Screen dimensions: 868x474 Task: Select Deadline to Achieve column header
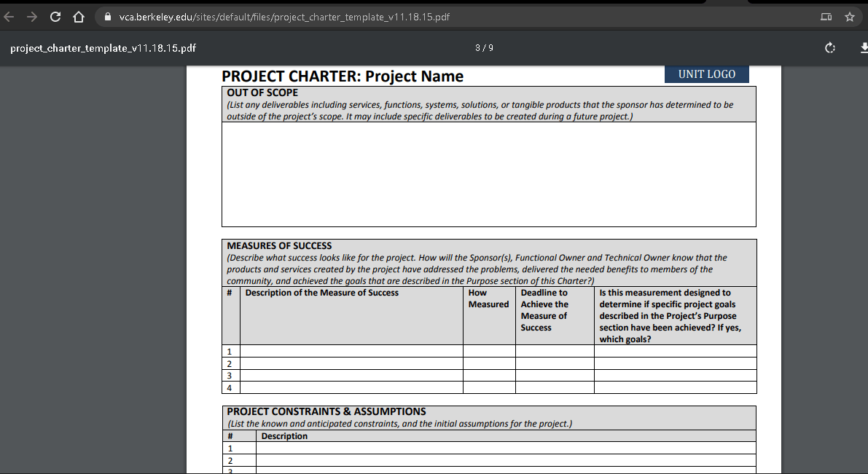544,310
